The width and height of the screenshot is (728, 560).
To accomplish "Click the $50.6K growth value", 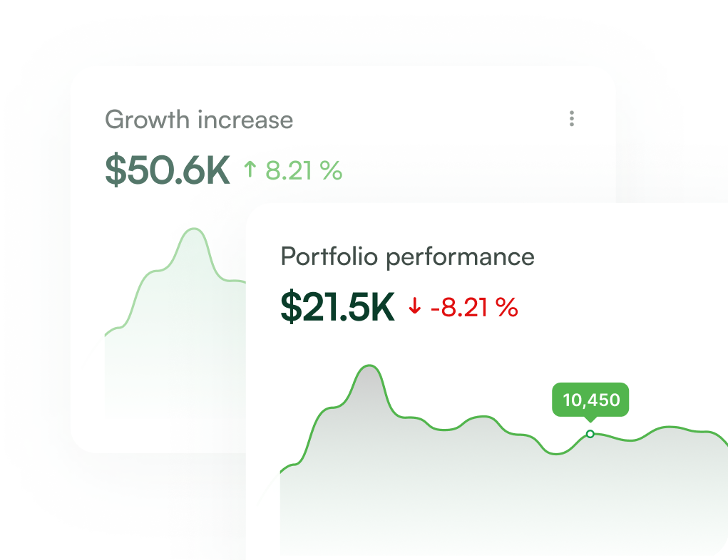I will pyautogui.click(x=168, y=170).
